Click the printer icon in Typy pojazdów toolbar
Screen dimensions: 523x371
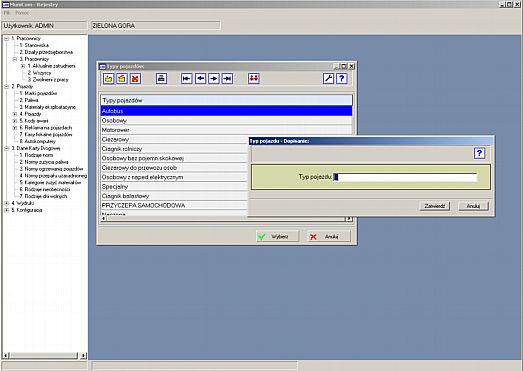161,79
